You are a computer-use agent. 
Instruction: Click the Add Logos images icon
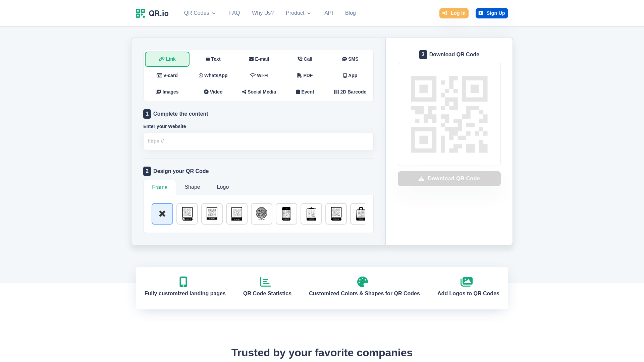coord(467,282)
